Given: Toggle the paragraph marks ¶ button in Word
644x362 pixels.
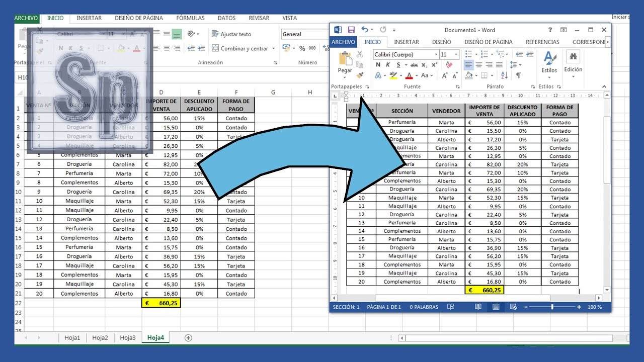Looking at the screenshot, I should 518,75.
